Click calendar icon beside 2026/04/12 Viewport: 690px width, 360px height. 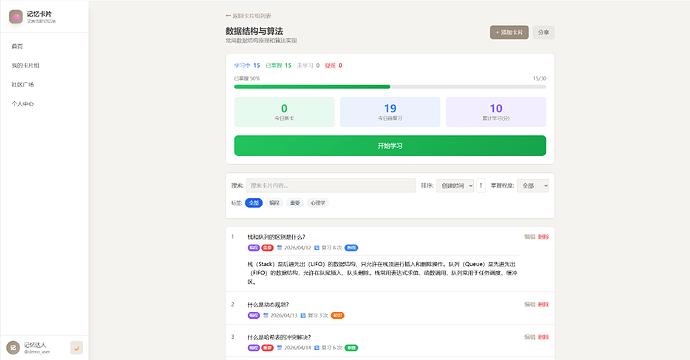(279, 248)
